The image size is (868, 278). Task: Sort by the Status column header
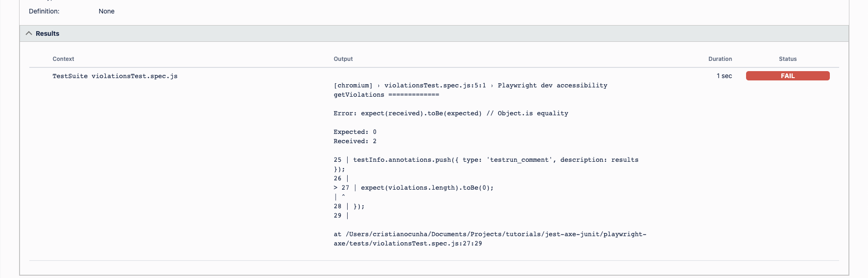point(788,59)
